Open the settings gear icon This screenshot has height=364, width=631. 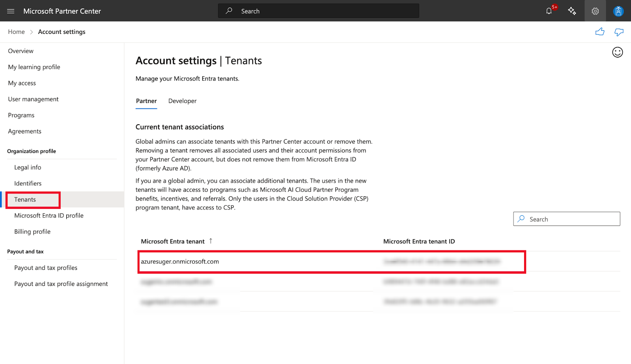tap(595, 11)
